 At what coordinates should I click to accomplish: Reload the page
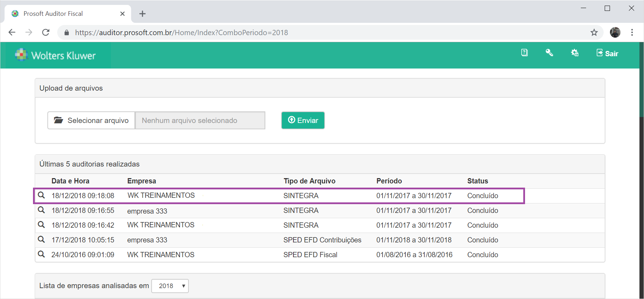point(46,32)
